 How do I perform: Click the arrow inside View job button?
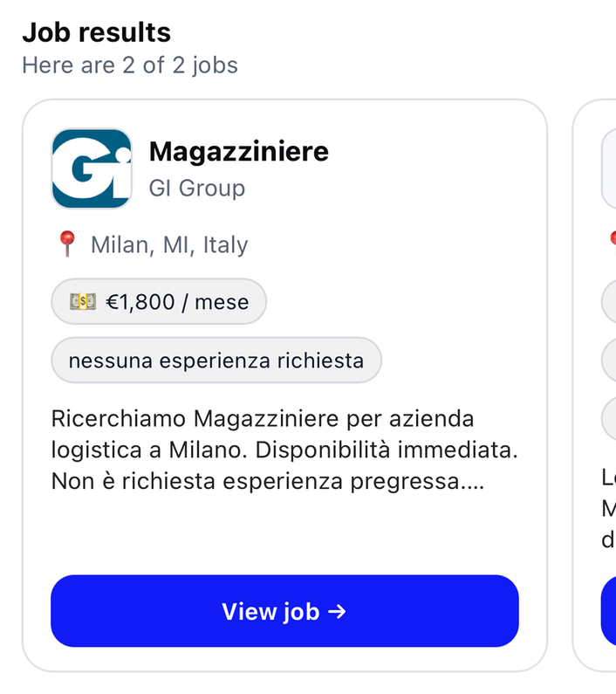point(337,612)
